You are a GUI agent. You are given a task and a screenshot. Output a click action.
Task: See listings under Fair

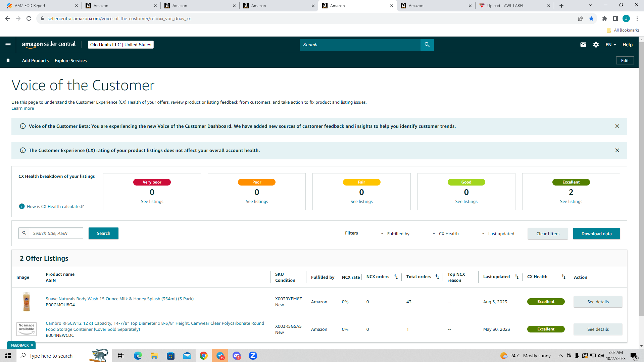361,201
